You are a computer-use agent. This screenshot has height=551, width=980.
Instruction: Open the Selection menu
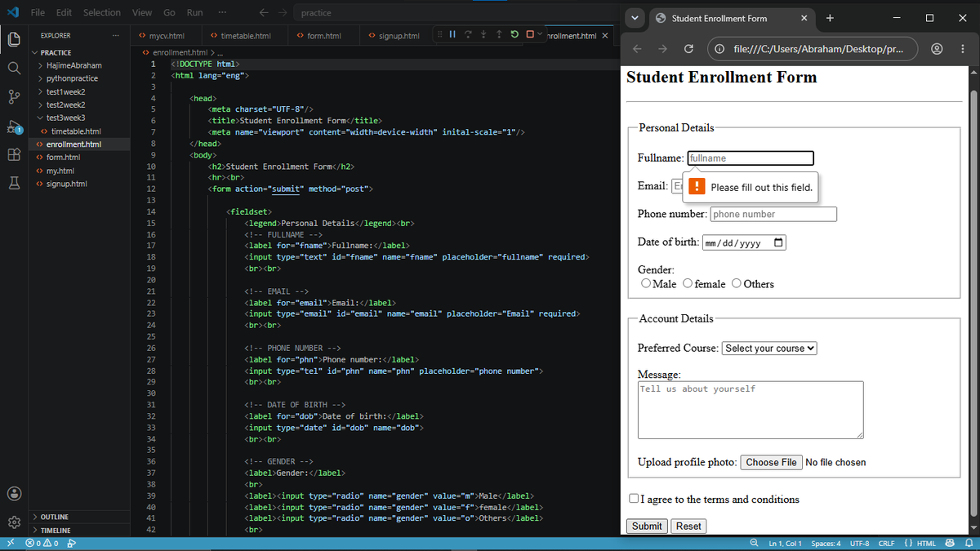coord(102,12)
